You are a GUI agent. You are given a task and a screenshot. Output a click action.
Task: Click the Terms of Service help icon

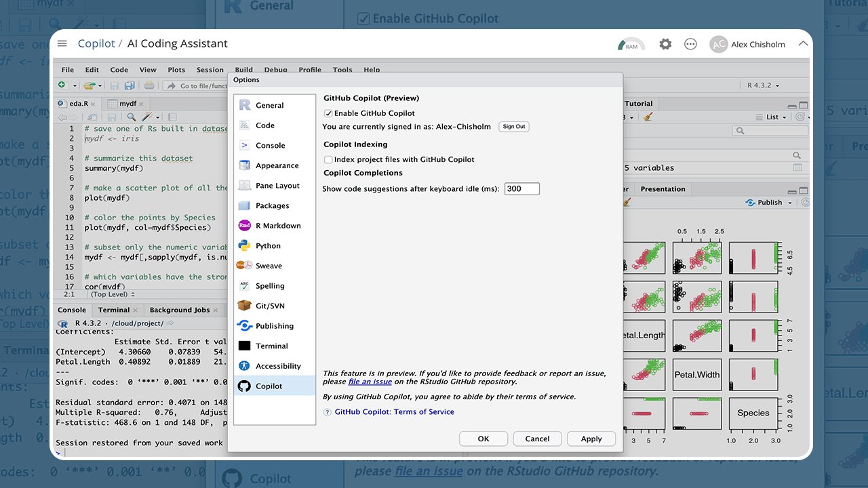[328, 412]
